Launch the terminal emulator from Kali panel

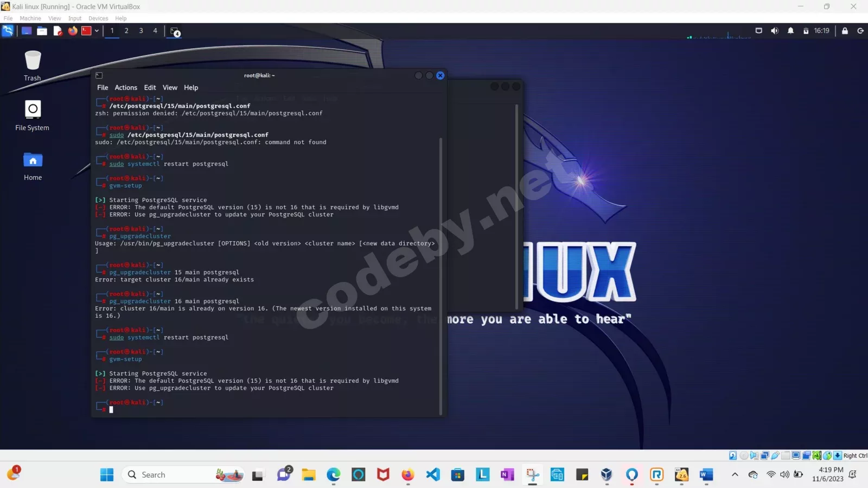tap(86, 31)
